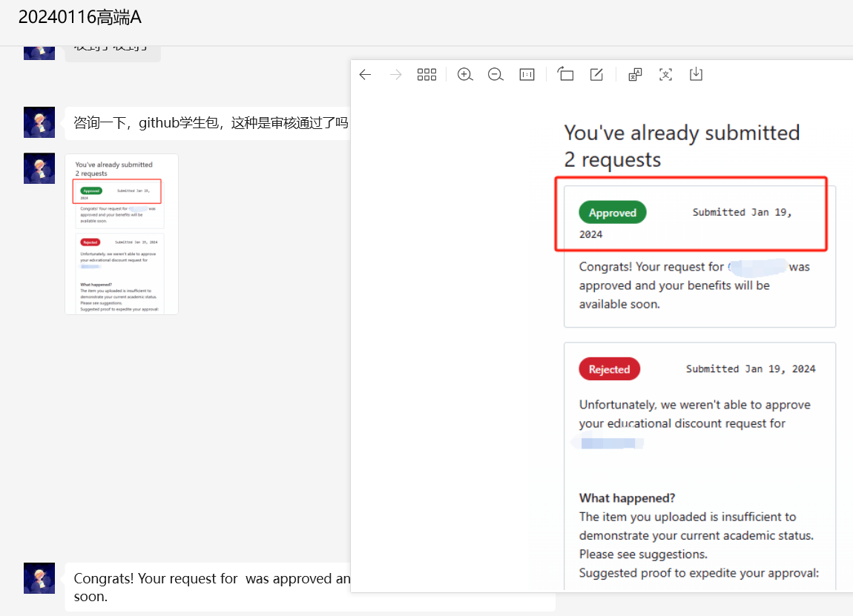
Task: Select the viewer line 'approved and your benefits will be'
Action: pyautogui.click(x=674, y=285)
